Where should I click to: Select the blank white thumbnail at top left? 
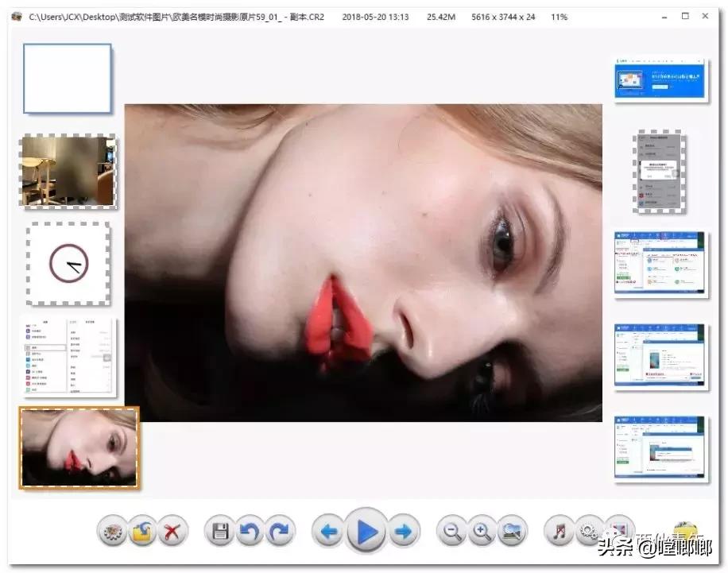(x=68, y=79)
